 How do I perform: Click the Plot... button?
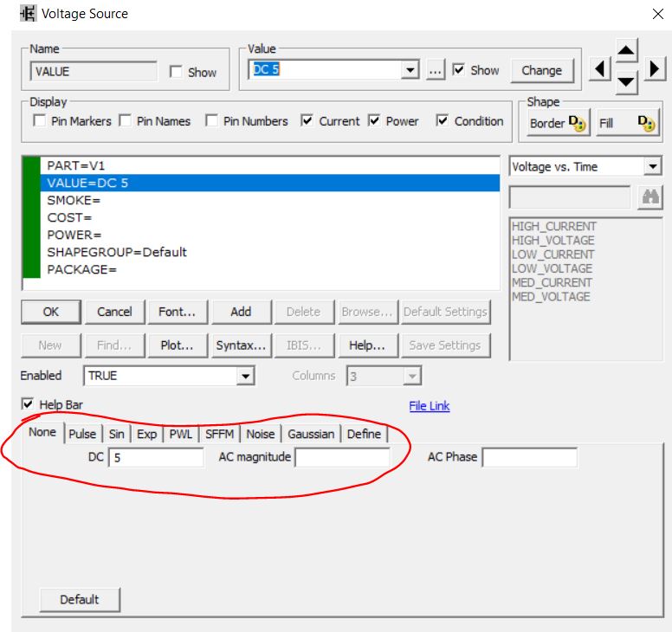(x=177, y=345)
